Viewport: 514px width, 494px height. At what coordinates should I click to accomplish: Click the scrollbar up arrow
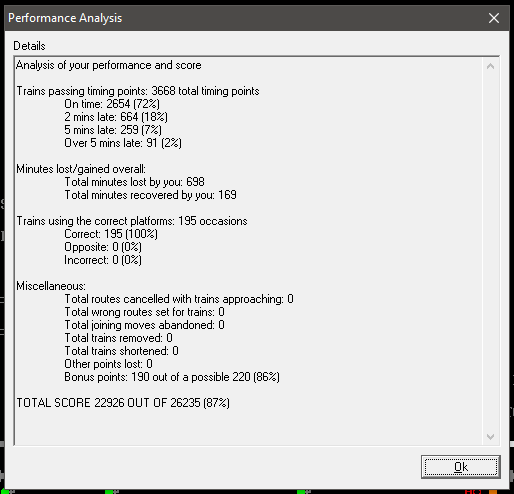(x=490, y=66)
